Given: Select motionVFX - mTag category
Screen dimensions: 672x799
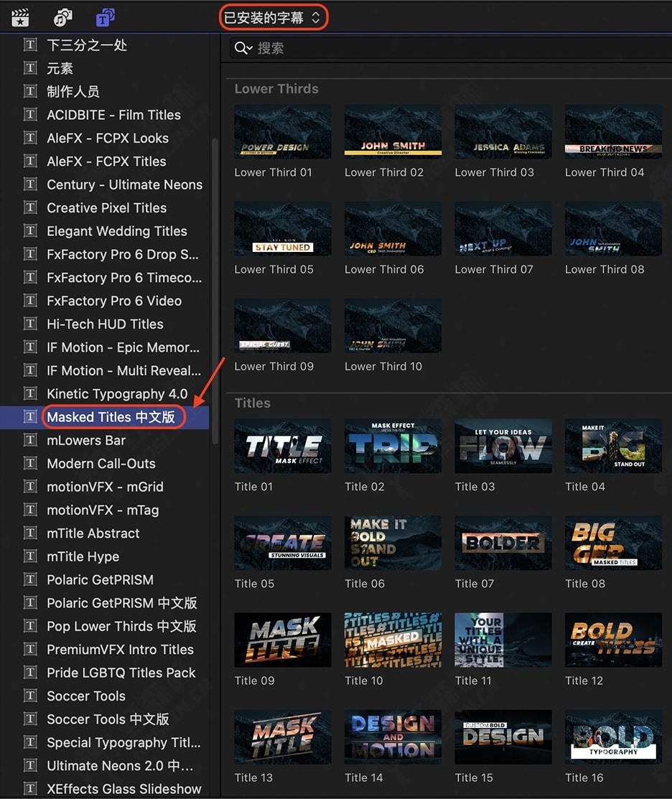Looking at the screenshot, I should 104,510.
